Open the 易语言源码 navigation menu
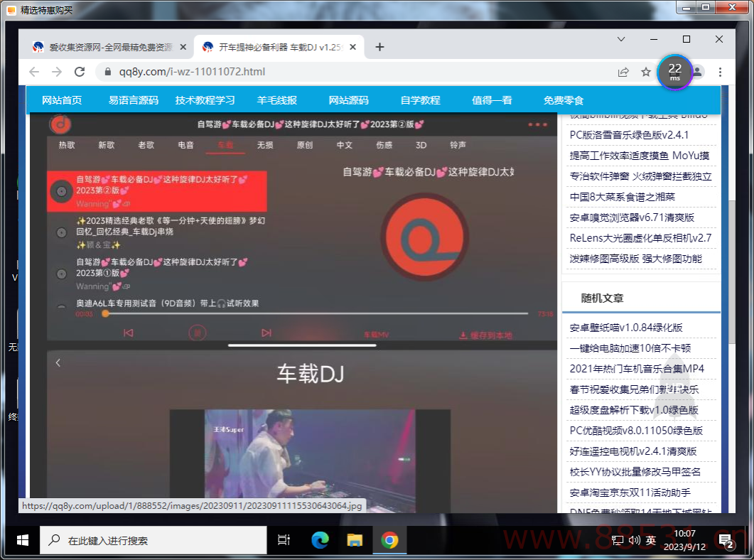 pos(134,100)
